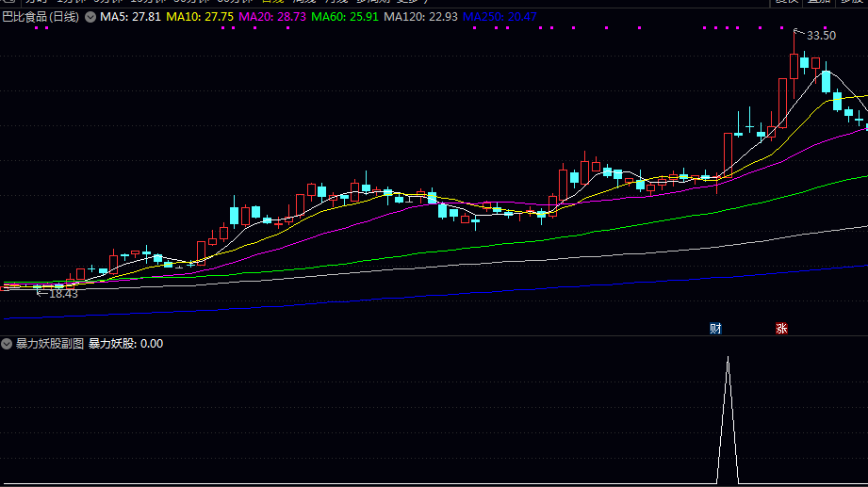Select the long red candlestick above 财 marker
This screenshot has width=868, height=487.
[x=728, y=154]
